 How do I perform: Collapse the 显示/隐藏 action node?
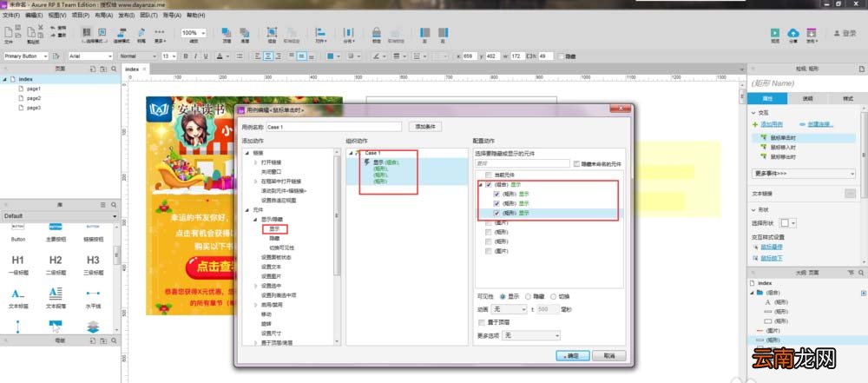[x=256, y=219]
